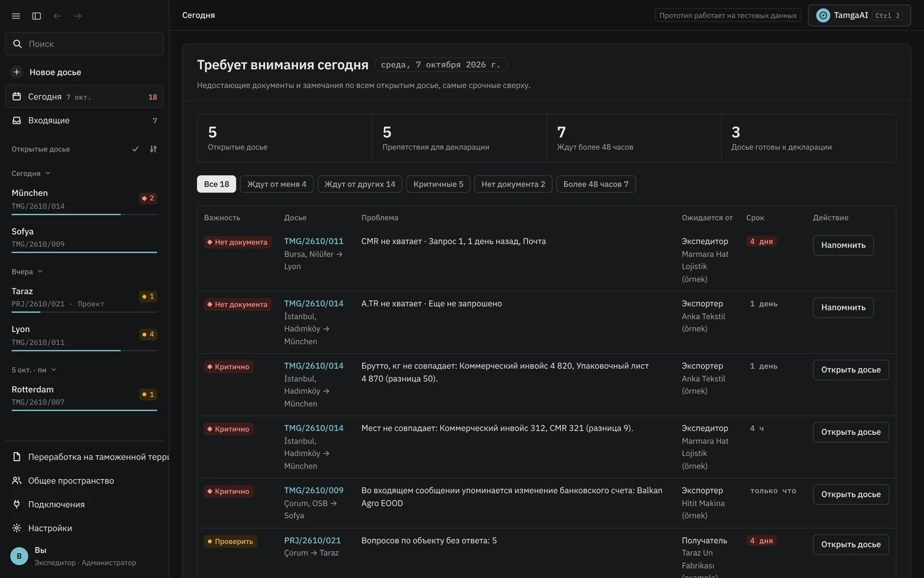Collapse the Вчера group in sidebar
The width and height of the screenshot is (924, 578).
(27, 272)
